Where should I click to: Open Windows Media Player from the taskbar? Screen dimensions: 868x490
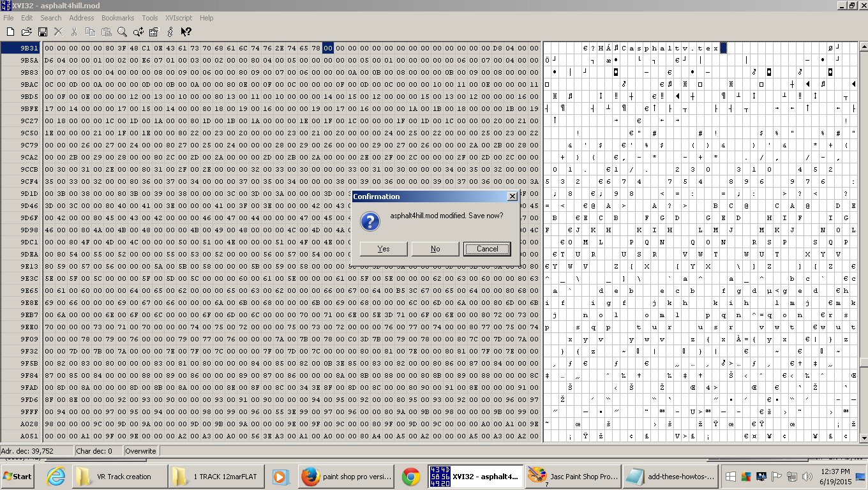(x=280, y=477)
